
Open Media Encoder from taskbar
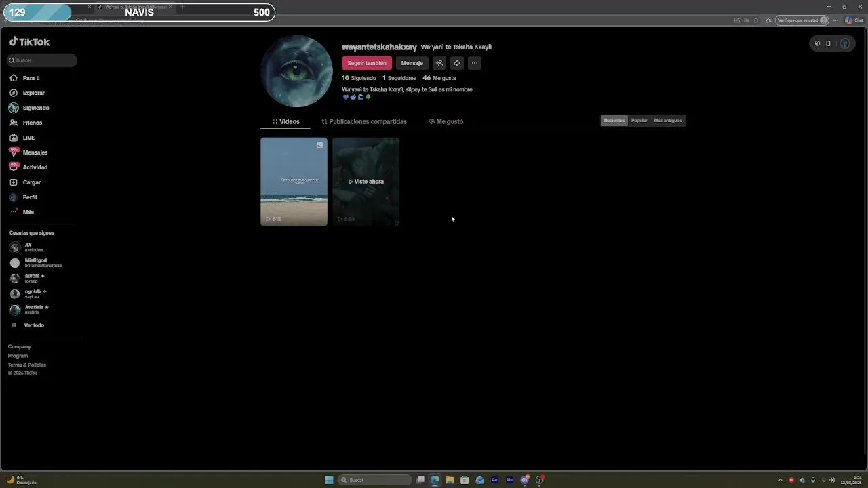point(509,480)
